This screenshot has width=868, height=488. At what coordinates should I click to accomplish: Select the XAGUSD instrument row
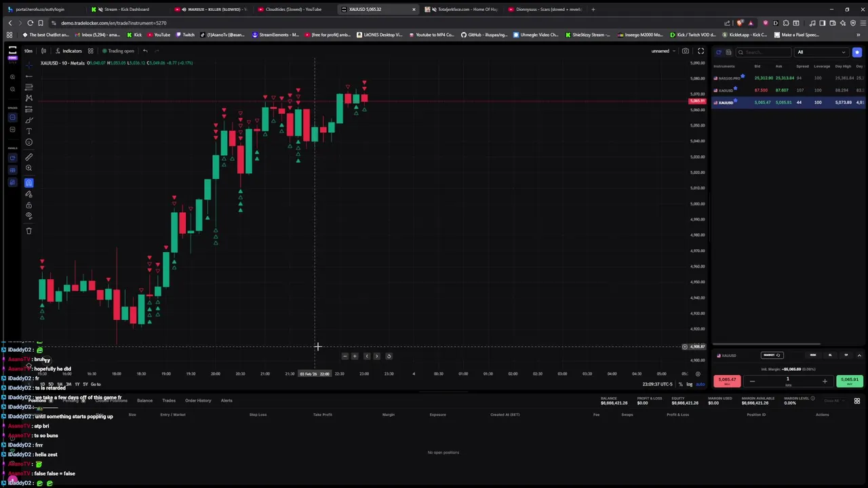[789, 90]
